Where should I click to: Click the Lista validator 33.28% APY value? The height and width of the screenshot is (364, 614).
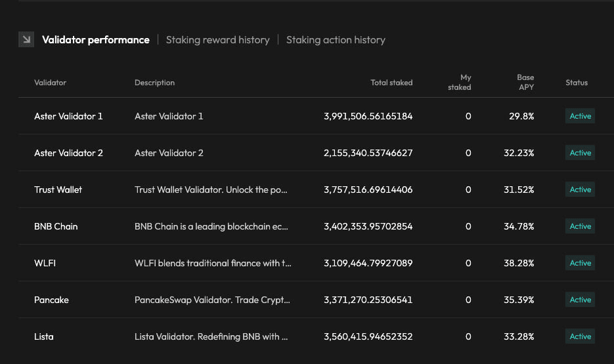click(x=521, y=336)
